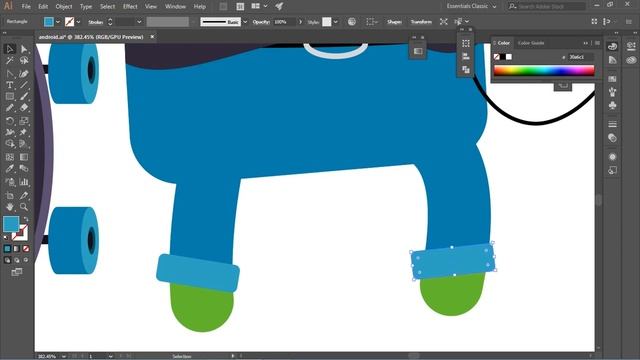Select the Scale tool
This screenshot has width=640, height=360.
point(24,121)
